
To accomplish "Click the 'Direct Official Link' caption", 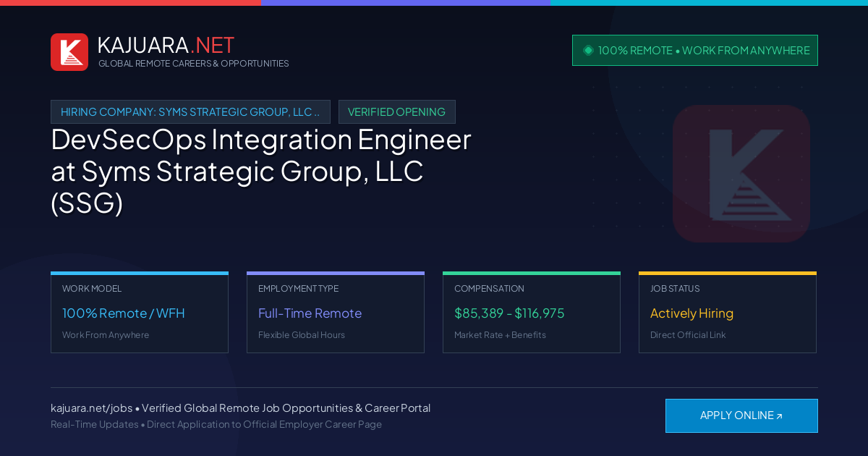I will (x=688, y=335).
